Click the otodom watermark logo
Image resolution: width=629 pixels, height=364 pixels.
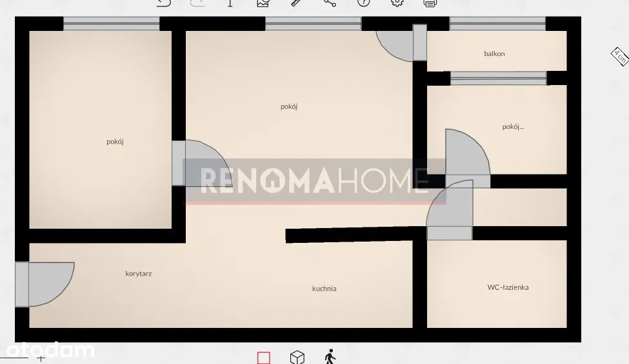point(47,350)
